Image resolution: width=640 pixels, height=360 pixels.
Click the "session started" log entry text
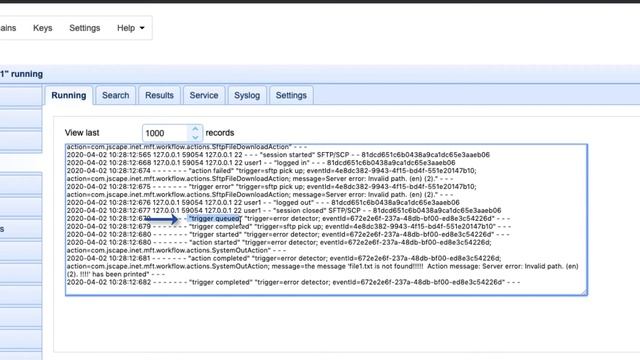[x=286, y=155]
